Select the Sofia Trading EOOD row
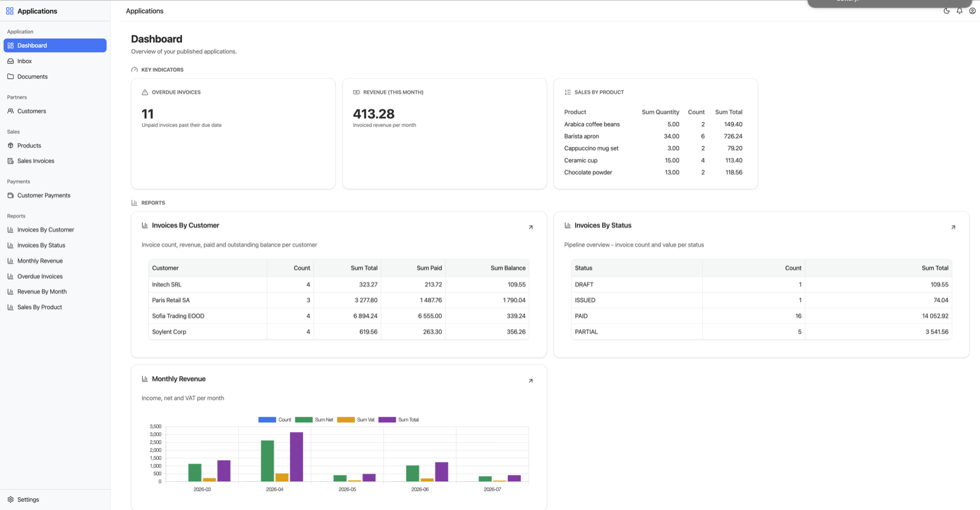The height and width of the screenshot is (510, 980). [x=339, y=316]
